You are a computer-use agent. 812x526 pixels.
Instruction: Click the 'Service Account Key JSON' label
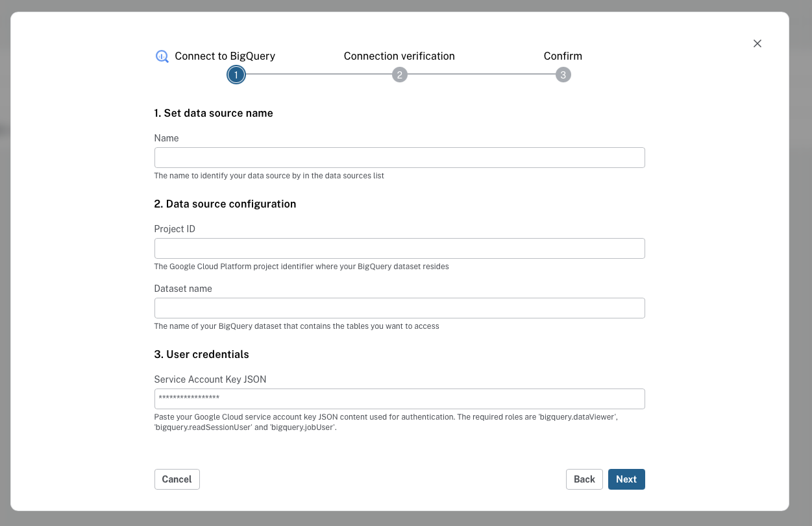pos(210,379)
